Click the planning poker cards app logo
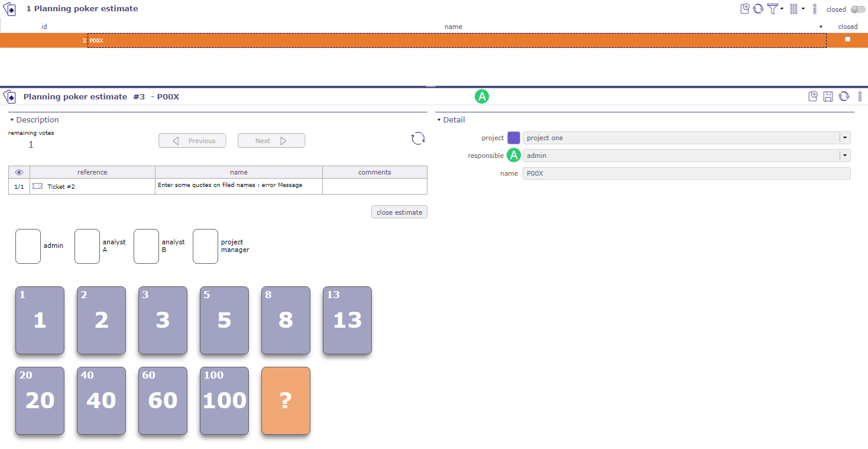This screenshot has width=868, height=449. [x=10, y=8]
